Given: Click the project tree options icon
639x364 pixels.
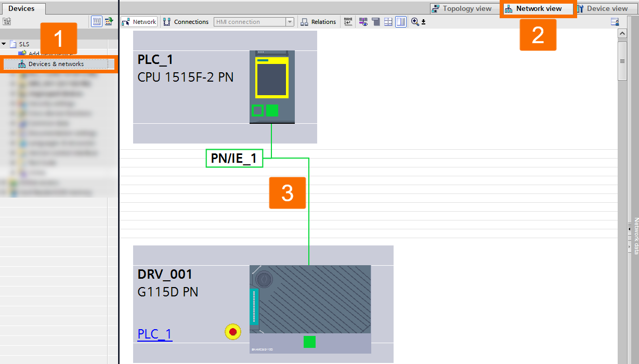Looking at the screenshot, I should (7, 21).
